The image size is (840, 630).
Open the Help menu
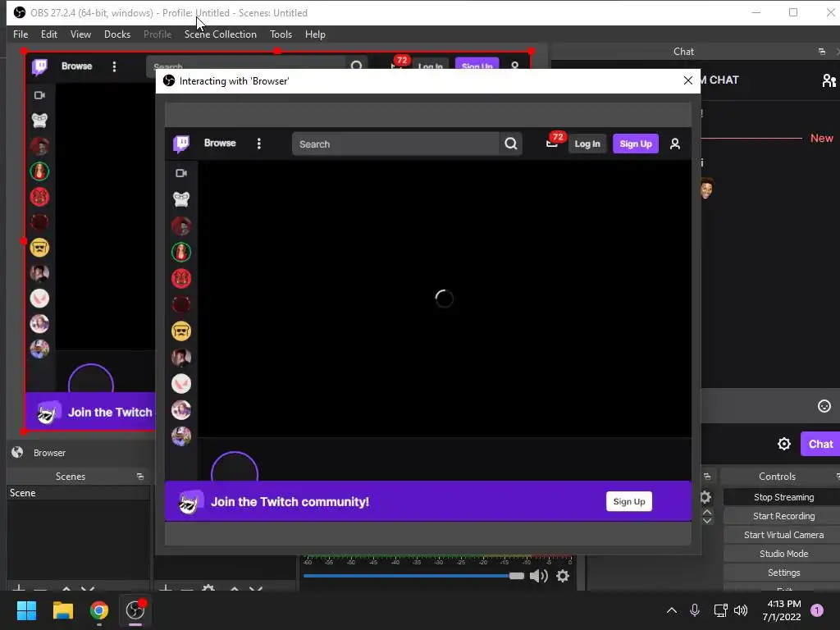[x=315, y=34]
